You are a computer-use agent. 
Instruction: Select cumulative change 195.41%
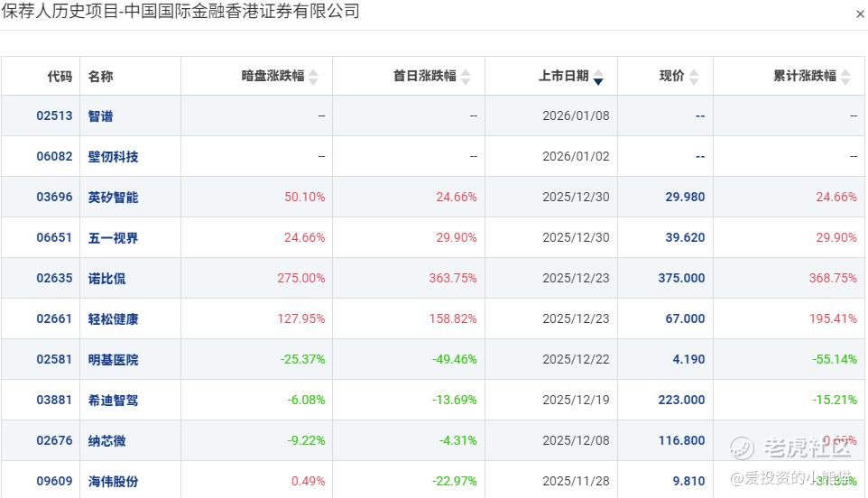[833, 318]
